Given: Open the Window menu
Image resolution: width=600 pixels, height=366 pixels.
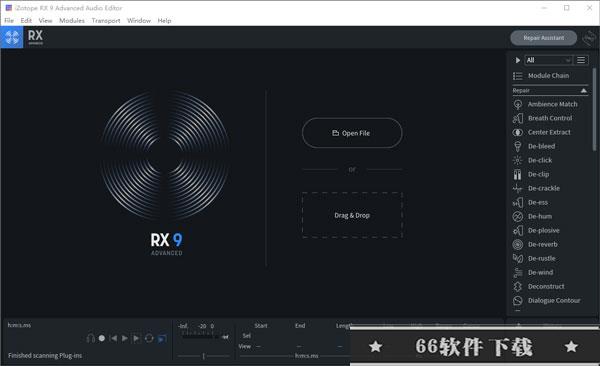Looking at the screenshot, I should tap(139, 20).
